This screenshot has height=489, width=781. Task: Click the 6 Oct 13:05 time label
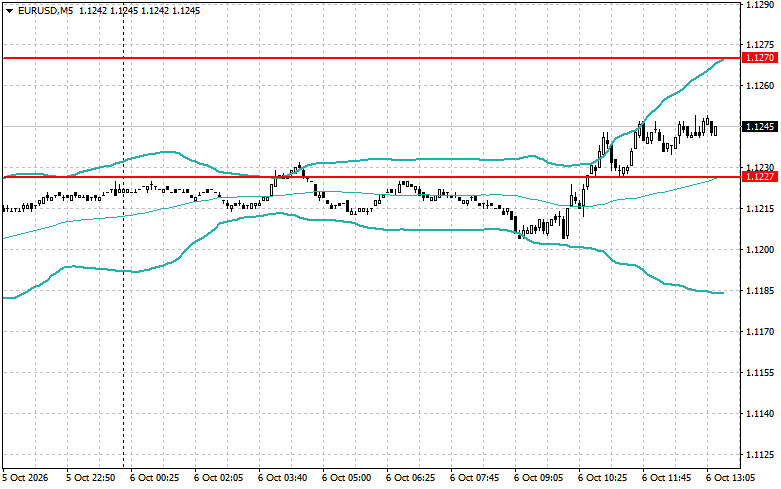730,478
